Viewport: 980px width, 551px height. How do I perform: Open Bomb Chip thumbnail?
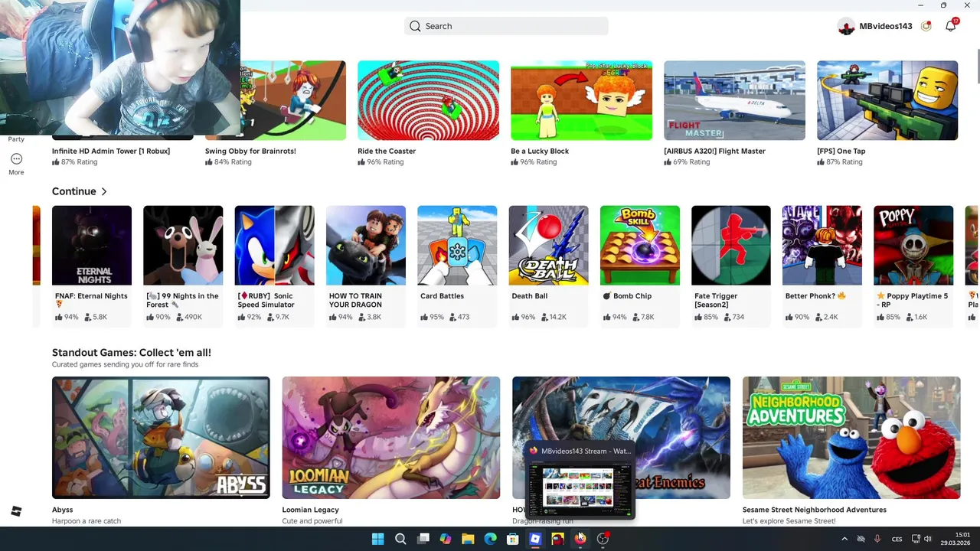point(640,246)
